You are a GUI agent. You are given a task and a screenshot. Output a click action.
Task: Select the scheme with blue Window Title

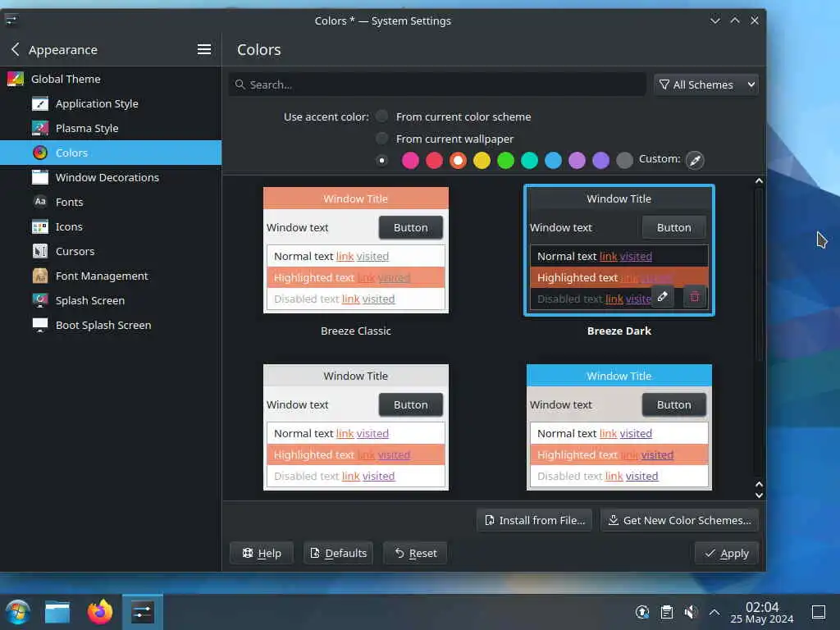coord(619,427)
